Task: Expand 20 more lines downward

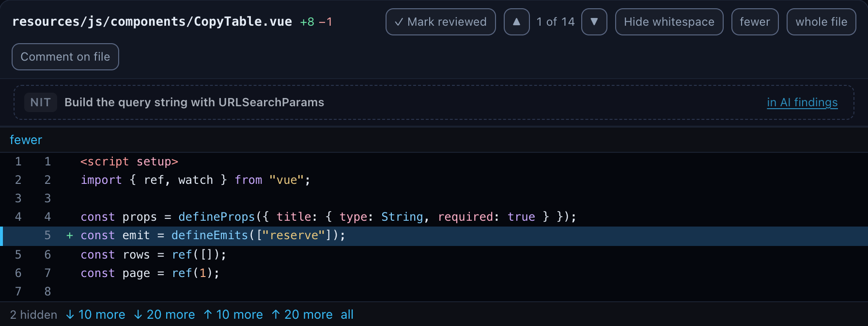Action: tap(164, 314)
